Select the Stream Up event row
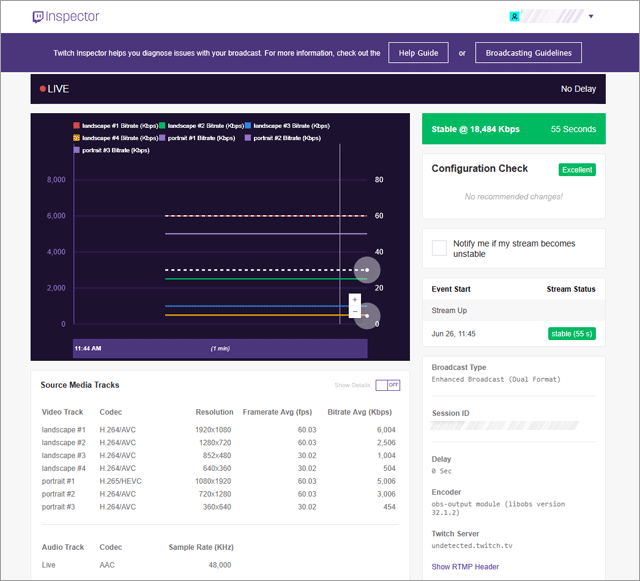The width and height of the screenshot is (640, 581). tap(513, 310)
